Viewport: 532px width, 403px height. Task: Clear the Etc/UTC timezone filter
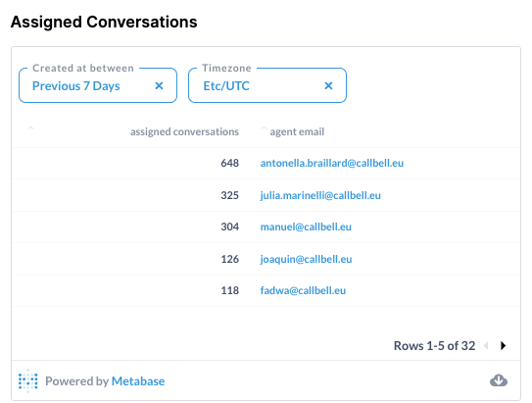pos(328,86)
